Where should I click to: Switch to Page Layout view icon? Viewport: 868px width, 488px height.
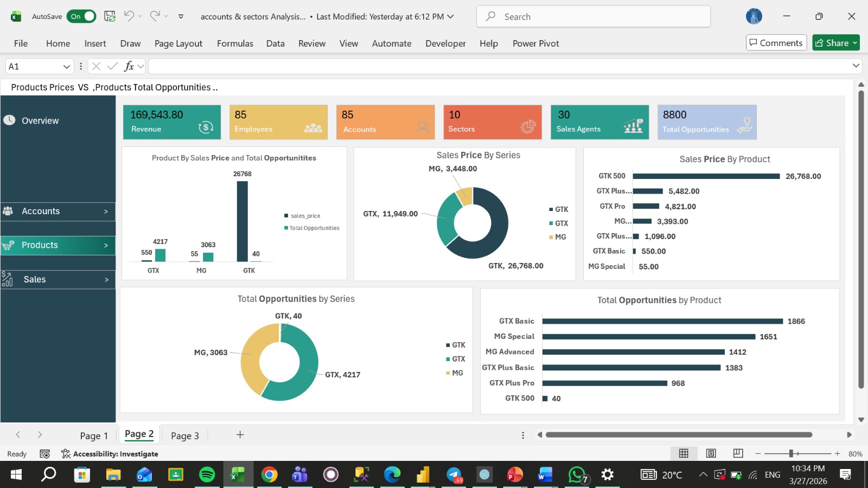click(711, 453)
